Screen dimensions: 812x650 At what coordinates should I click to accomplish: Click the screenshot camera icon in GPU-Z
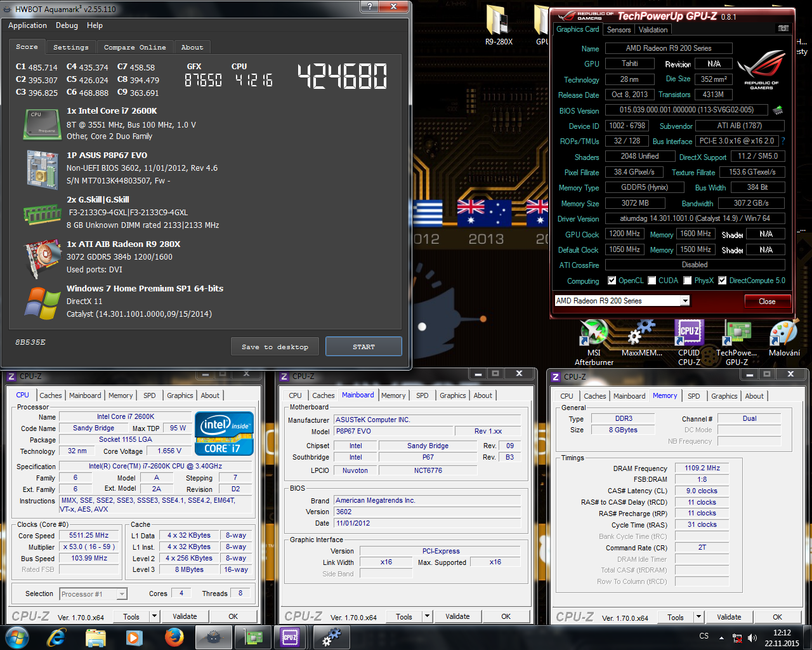tap(783, 29)
